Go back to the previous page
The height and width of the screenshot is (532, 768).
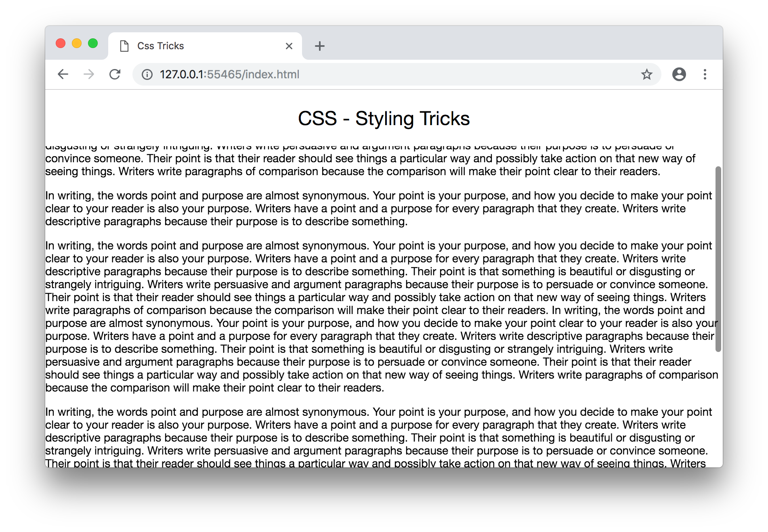[63, 74]
